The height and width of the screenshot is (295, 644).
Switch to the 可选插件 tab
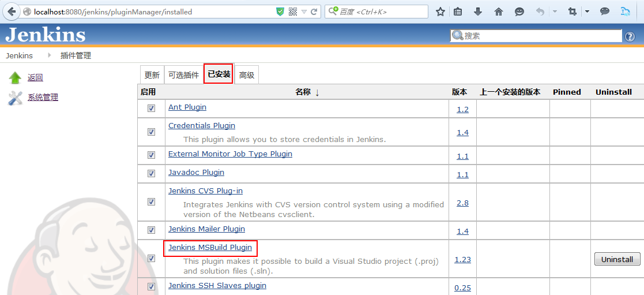(x=183, y=75)
